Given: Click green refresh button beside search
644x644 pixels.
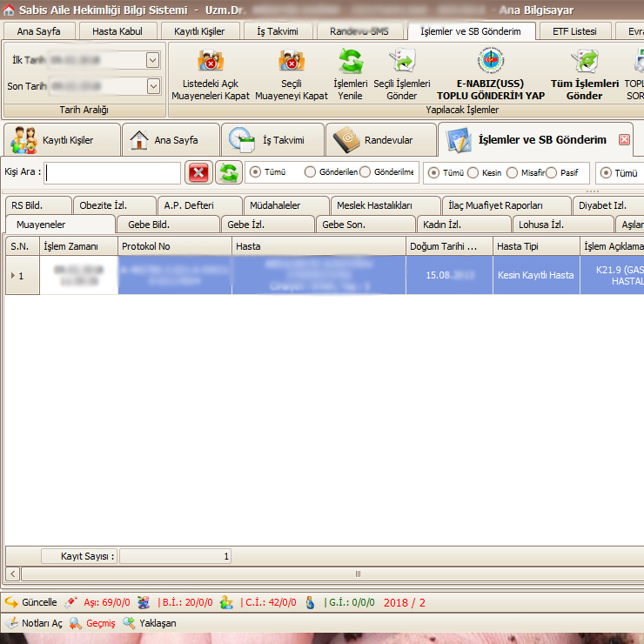Looking at the screenshot, I should [229, 172].
